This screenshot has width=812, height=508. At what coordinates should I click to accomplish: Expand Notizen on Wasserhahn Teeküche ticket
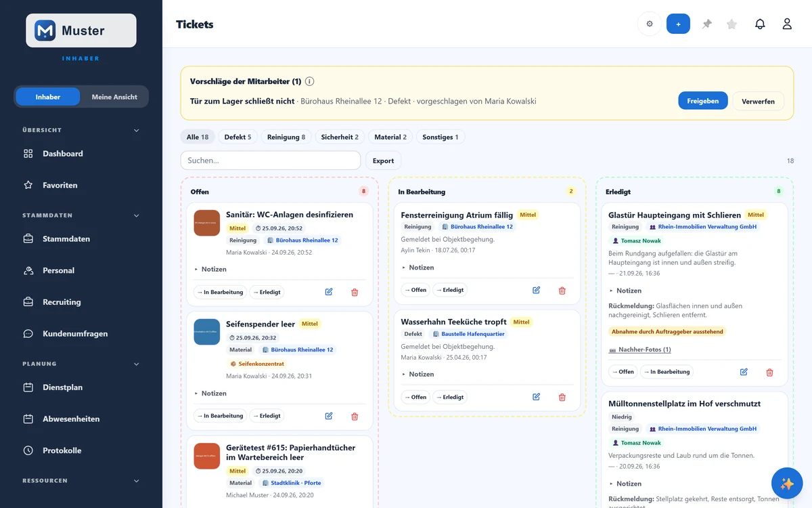pyautogui.click(x=418, y=374)
